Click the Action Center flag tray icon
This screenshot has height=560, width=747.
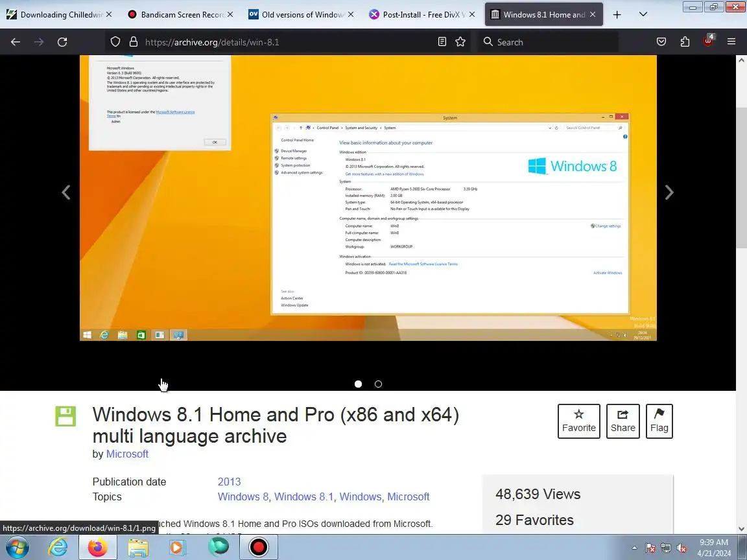[x=650, y=548]
